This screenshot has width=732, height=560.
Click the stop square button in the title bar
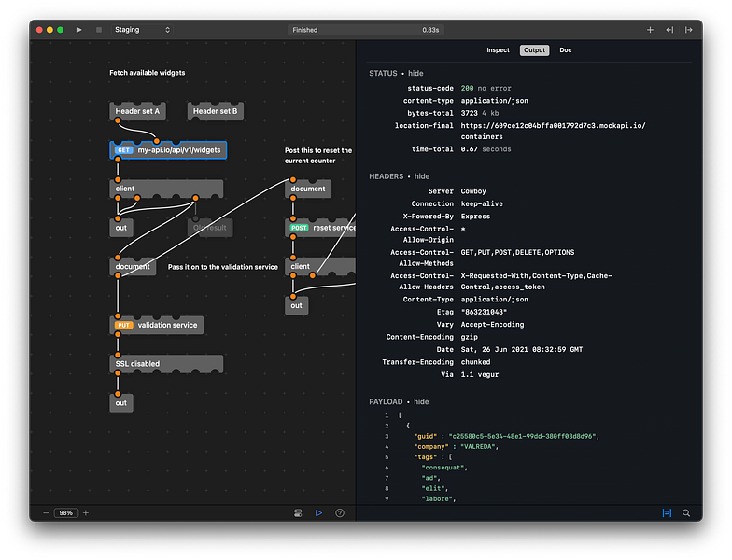pyautogui.click(x=99, y=30)
